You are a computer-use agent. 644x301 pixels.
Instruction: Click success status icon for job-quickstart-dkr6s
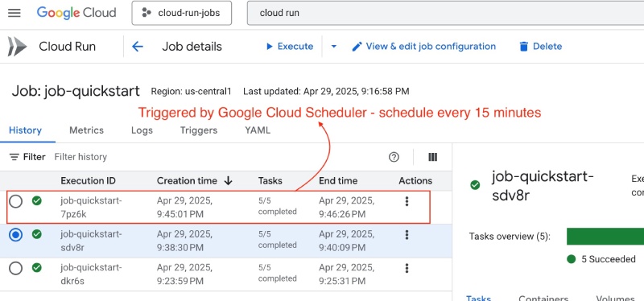coord(37,268)
